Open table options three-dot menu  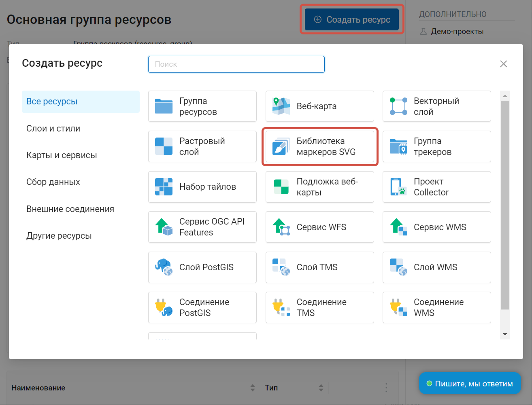(386, 388)
